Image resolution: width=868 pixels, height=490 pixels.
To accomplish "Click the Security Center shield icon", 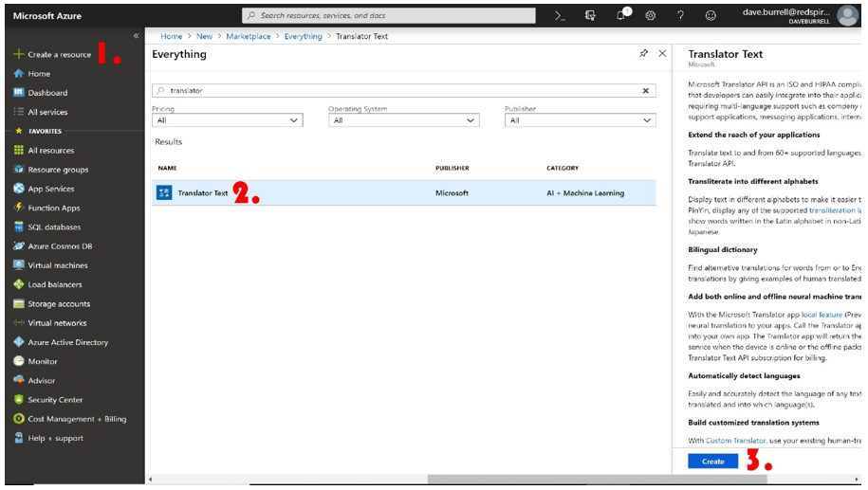I will point(19,399).
